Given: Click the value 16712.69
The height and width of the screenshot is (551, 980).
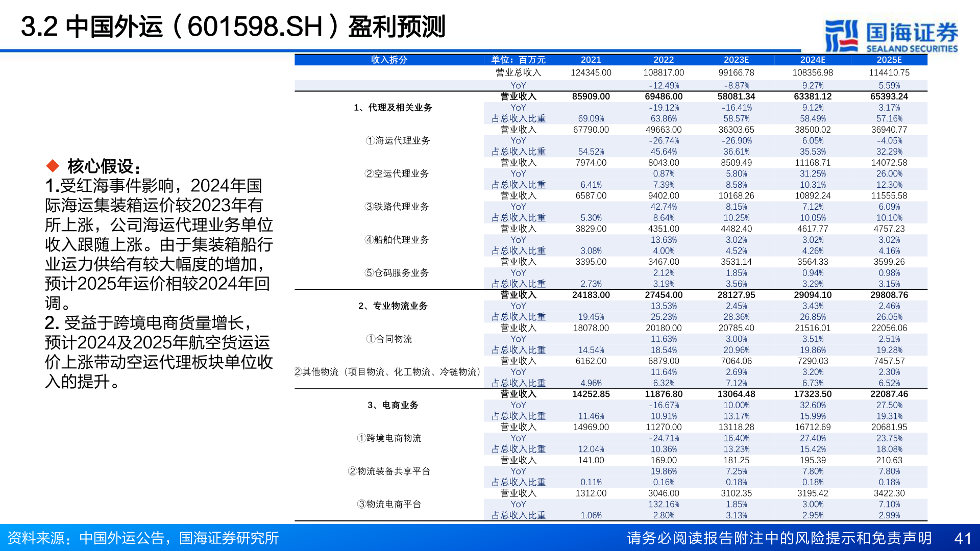Looking at the screenshot, I should [x=813, y=427].
